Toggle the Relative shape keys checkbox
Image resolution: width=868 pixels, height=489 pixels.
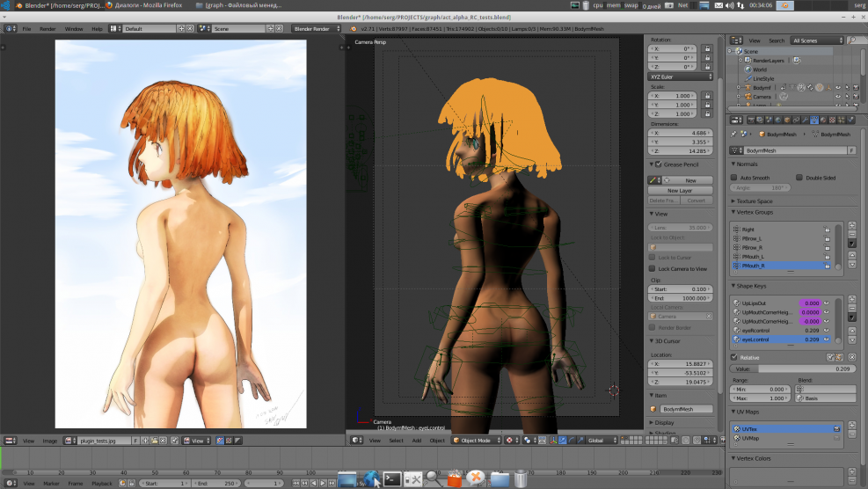tap(734, 357)
